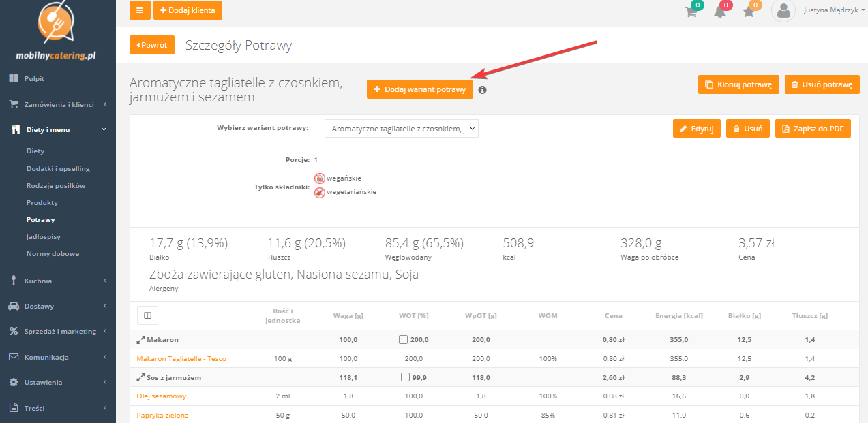Toggle the Sos z jarmużem WOT checkbox
Image resolution: width=868 pixels, height=423 pixels.
click(x=405, y=377)
